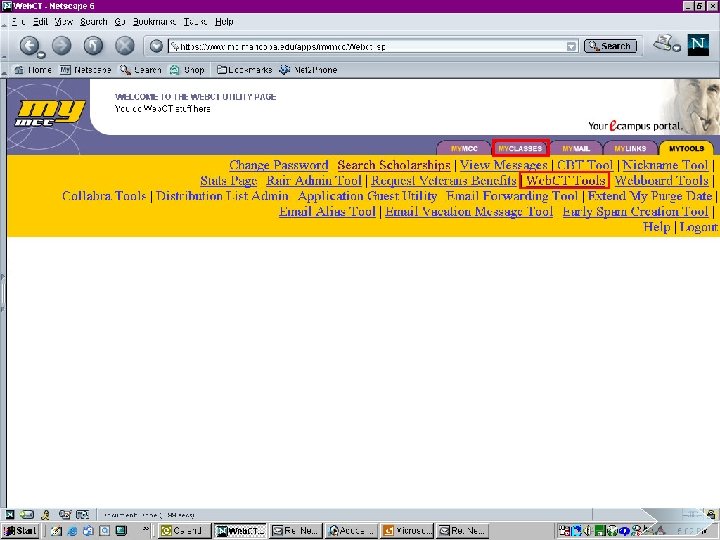Open the Help menu
720x540 pixels.
pyautogui.click(x=224, y=22)
